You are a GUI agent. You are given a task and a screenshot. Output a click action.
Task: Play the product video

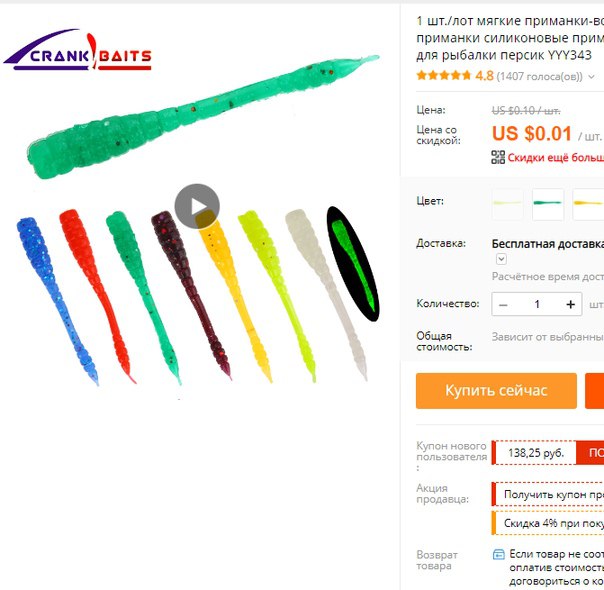(197, 206)
